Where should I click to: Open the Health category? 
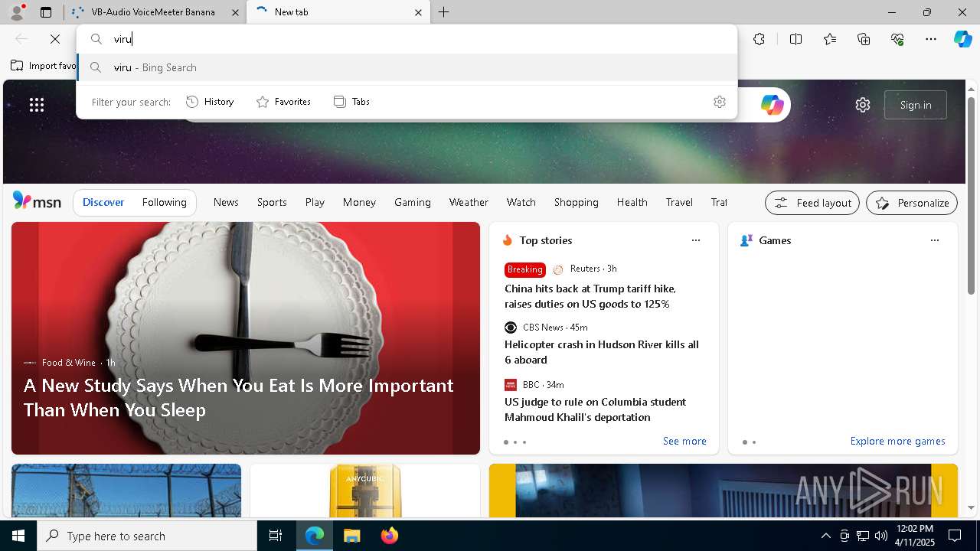pos(632,202)
